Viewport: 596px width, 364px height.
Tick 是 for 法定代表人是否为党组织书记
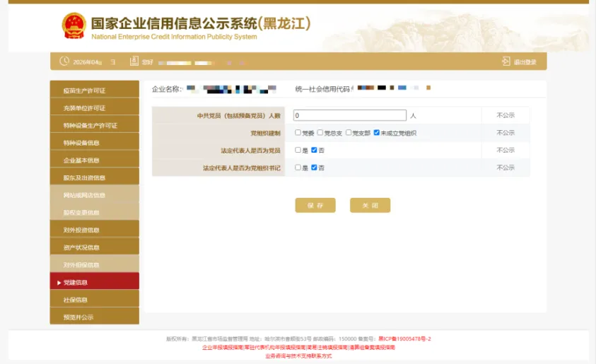tap(298, 168)
